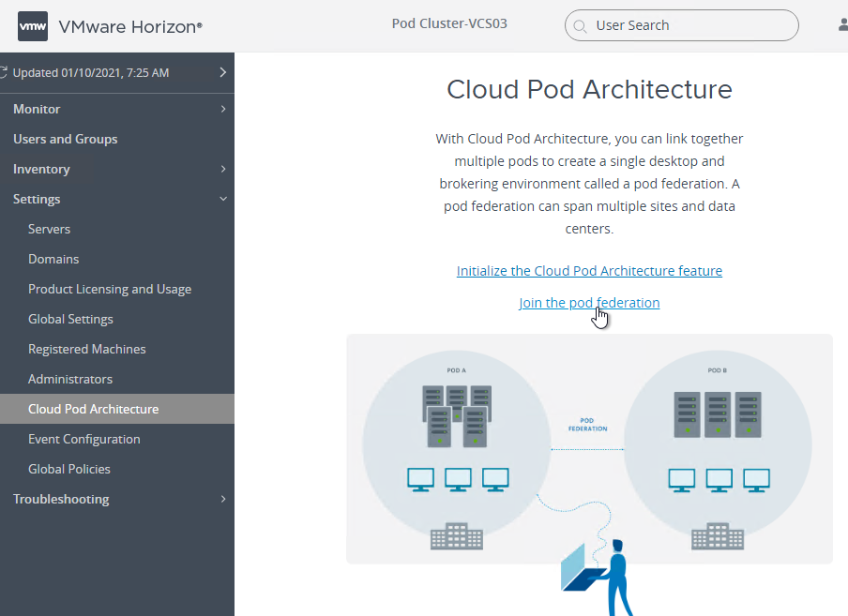Click Join the pod federation link
The width and height of the screenshot is (848, 616).
tap(589, 303)
